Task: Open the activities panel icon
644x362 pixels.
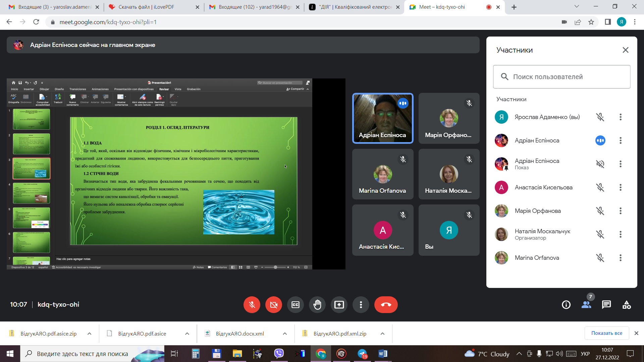Action: click(627, 305)
